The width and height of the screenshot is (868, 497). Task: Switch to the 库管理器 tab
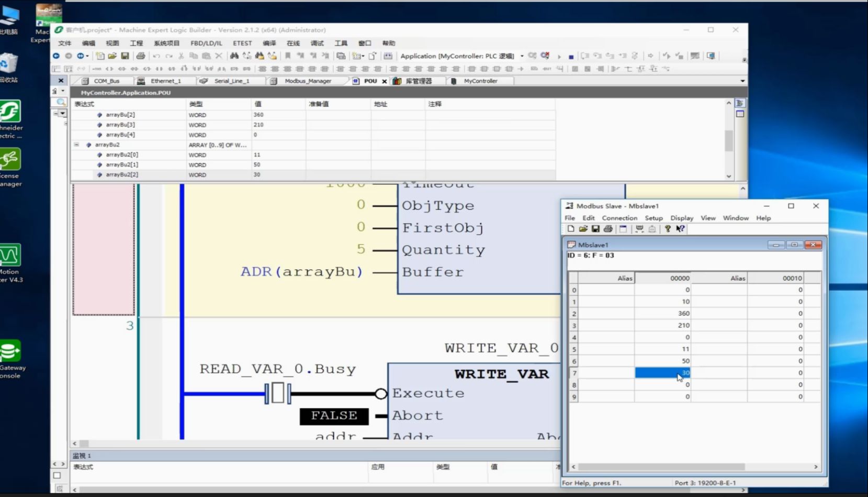click(419, 81)
